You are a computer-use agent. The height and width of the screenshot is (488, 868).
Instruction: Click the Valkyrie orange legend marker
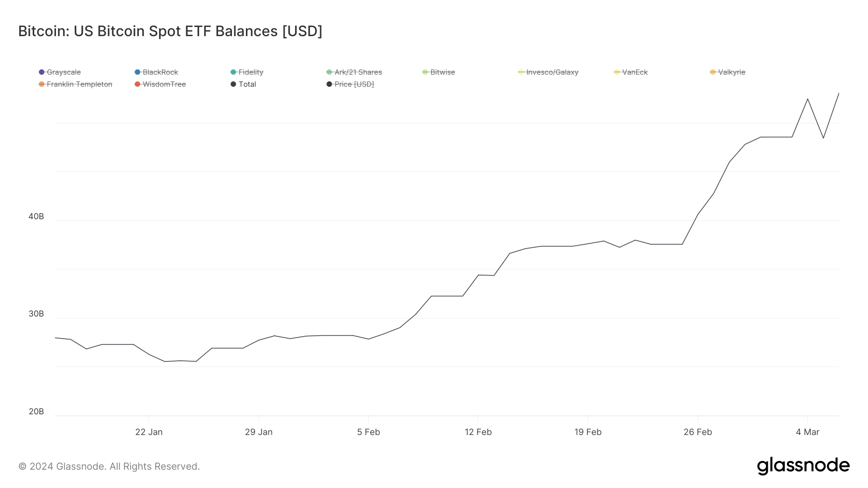point(713,72)
